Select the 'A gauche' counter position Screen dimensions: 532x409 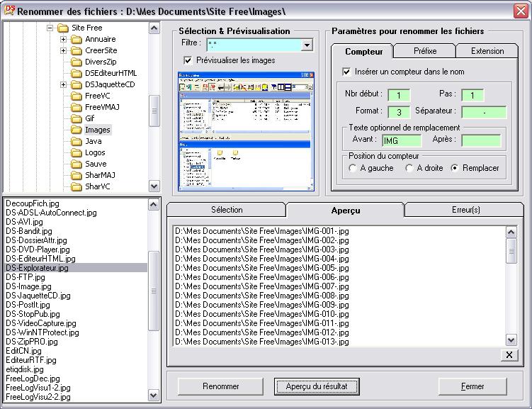[353, 168]
